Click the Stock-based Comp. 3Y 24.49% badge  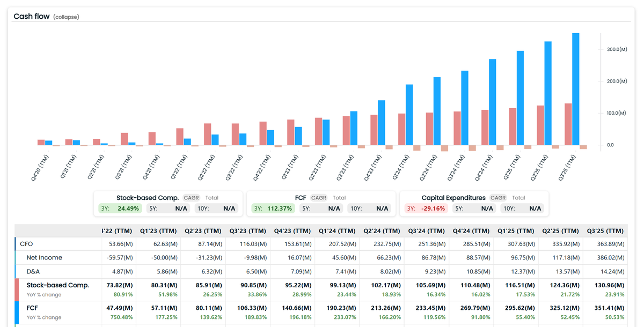point(120,209)
